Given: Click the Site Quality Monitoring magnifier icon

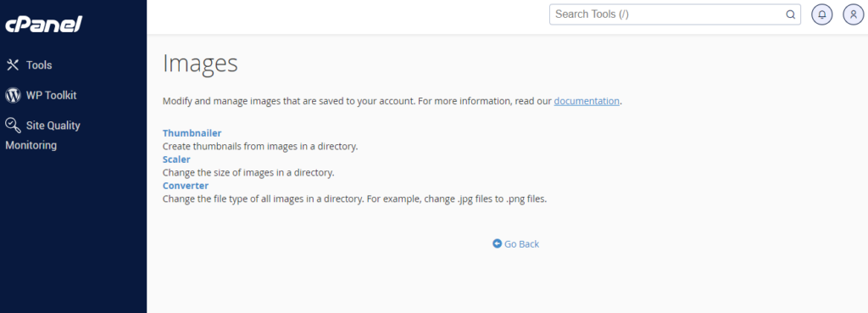Looking at the screenshot, I should (13, 126).
